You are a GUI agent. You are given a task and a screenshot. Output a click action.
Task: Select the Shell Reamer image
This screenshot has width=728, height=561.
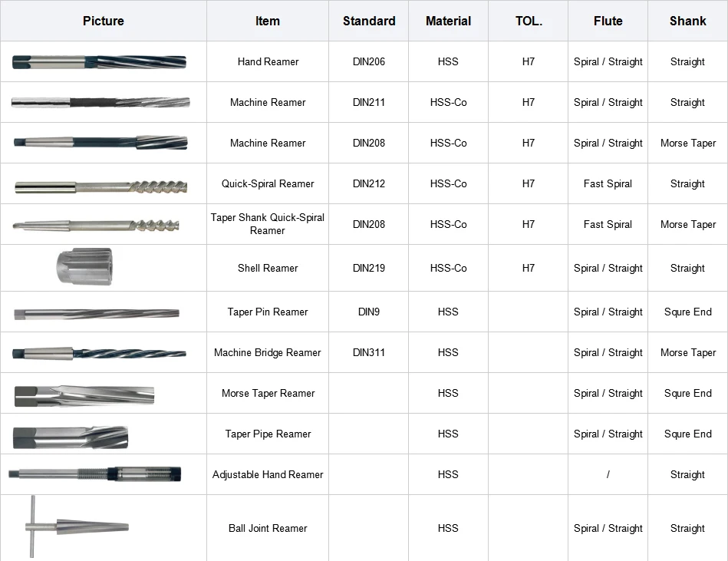point(84,266)
